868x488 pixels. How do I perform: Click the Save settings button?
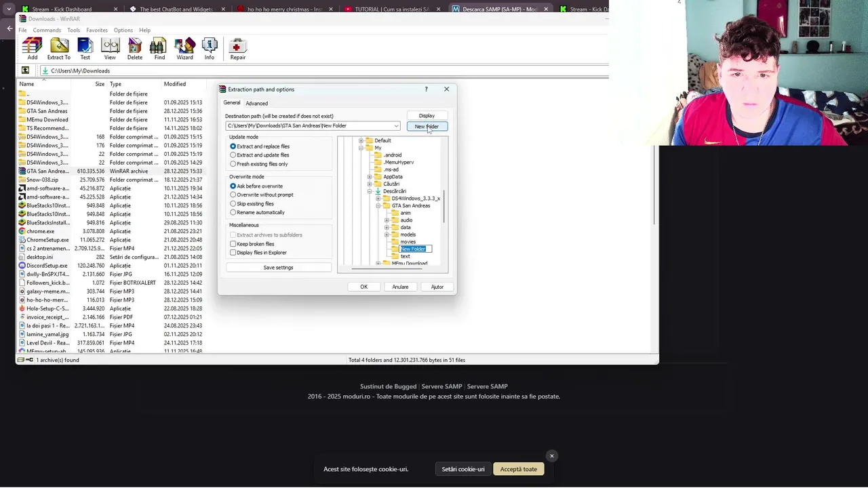(x=278, y=268)
